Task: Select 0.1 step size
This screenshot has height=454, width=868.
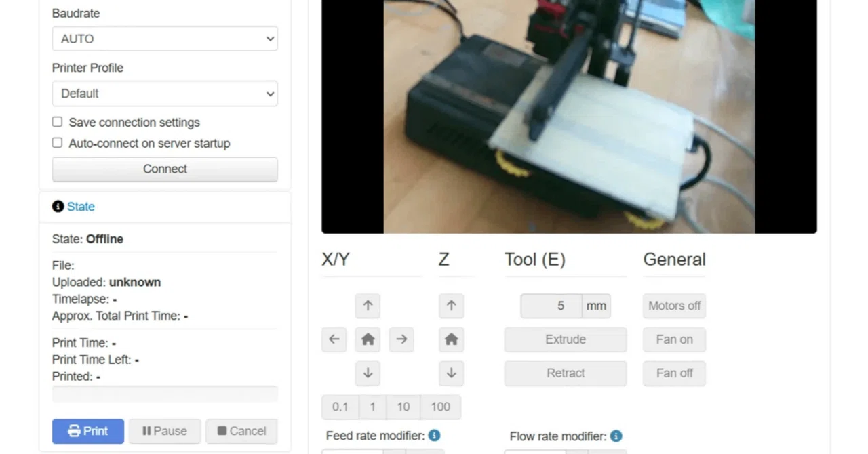Action: [340, 407]
